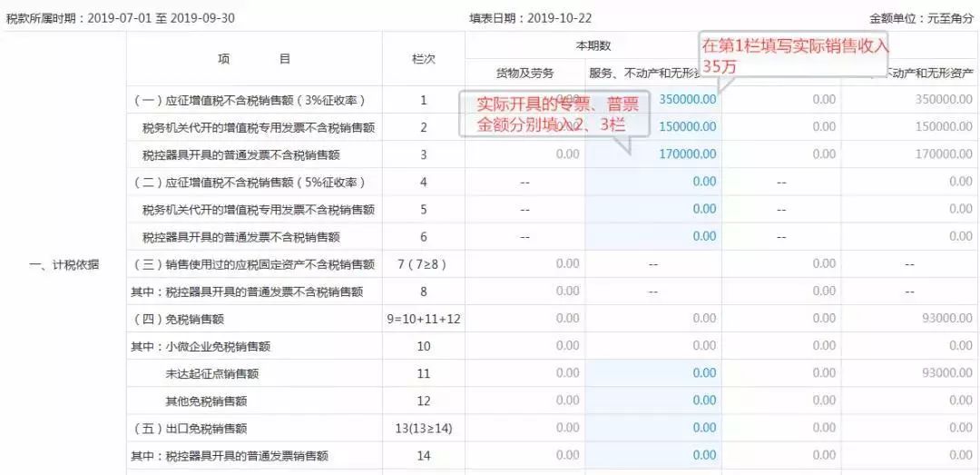Select the （五）出口免税销售额 row label
Viewport: 980px width, 475px height.
[190, 429]
